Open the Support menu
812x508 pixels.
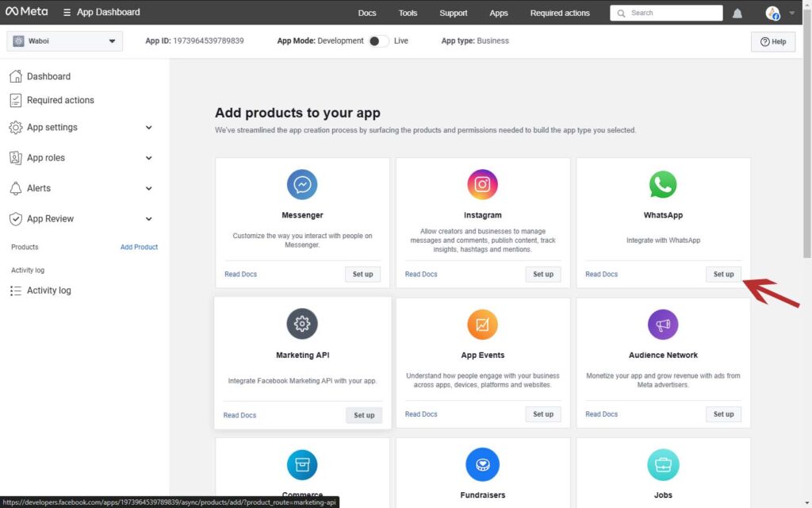point(453,13)
